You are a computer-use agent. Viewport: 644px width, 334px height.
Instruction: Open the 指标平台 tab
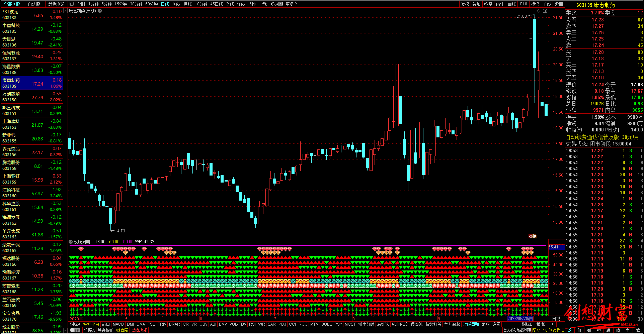[91, 324]
